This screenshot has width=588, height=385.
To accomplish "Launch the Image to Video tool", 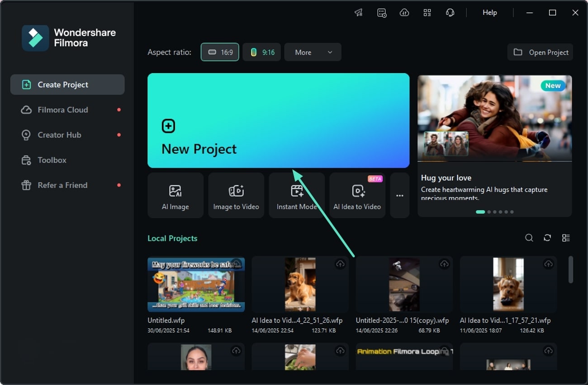I will click(236, 195).
